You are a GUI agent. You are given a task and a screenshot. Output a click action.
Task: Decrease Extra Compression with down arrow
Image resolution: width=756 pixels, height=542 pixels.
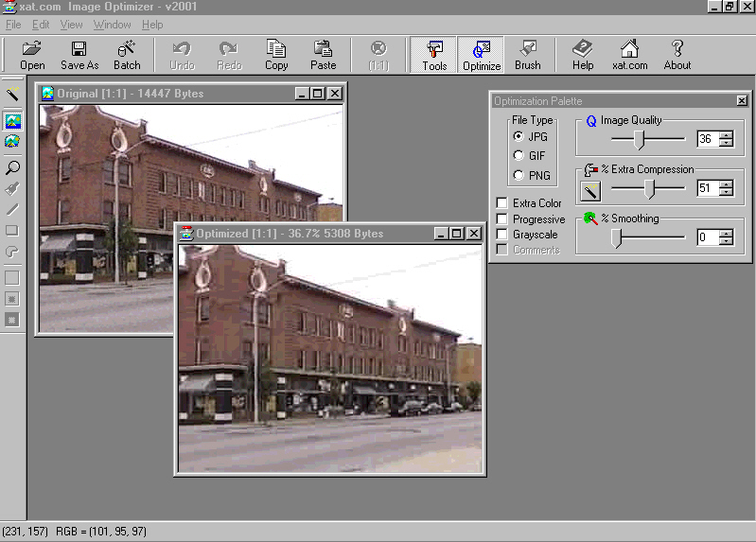(726, 193)
